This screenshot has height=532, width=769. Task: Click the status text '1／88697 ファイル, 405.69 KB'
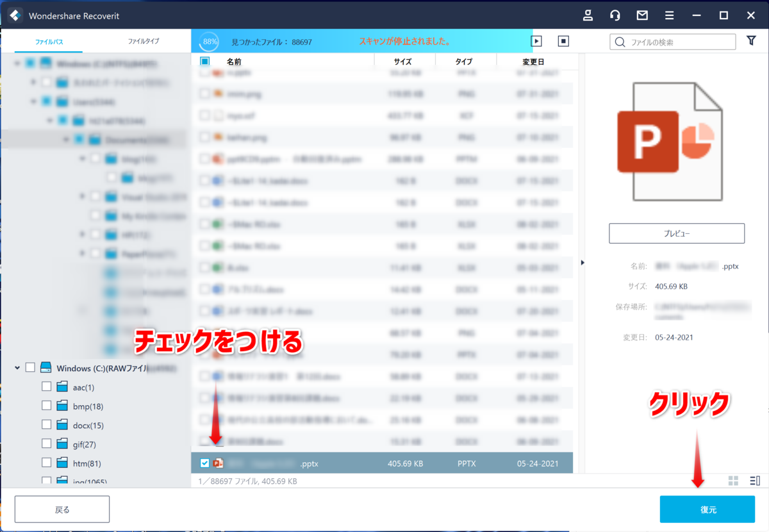(x=247, y=481)
